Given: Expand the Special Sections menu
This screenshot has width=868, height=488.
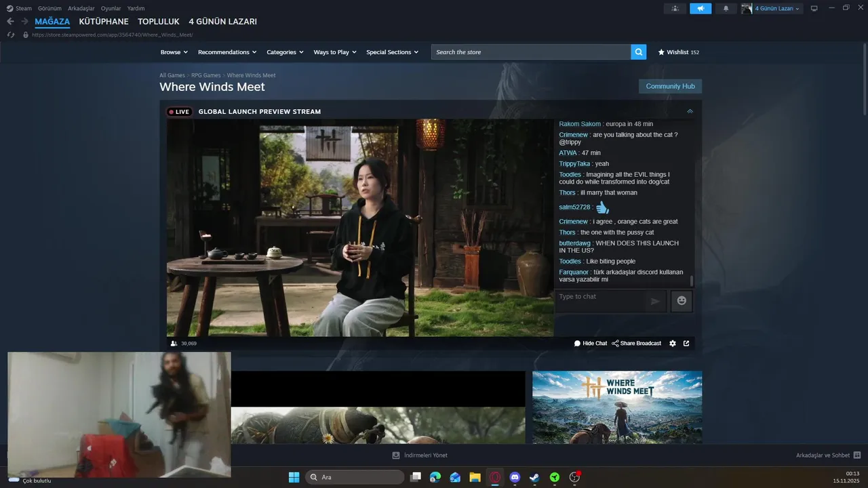Looking at the screenshot, I should [x=393, y=52].
